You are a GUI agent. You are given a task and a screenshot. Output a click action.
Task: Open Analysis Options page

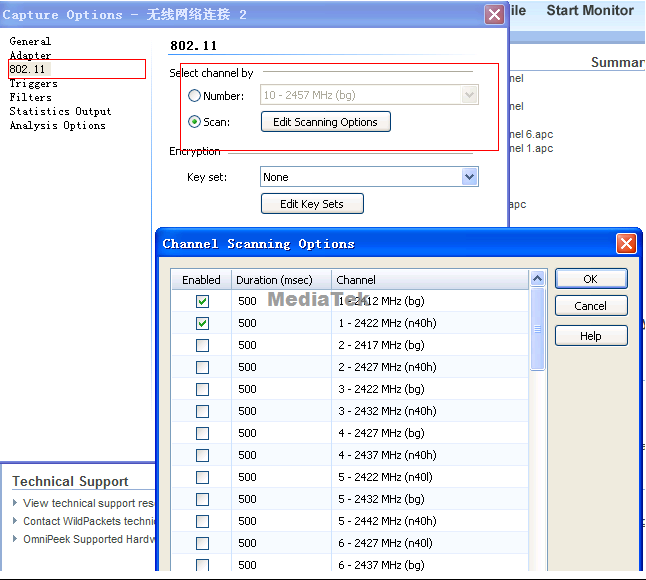pyautogui.click(x=57, y=125)
